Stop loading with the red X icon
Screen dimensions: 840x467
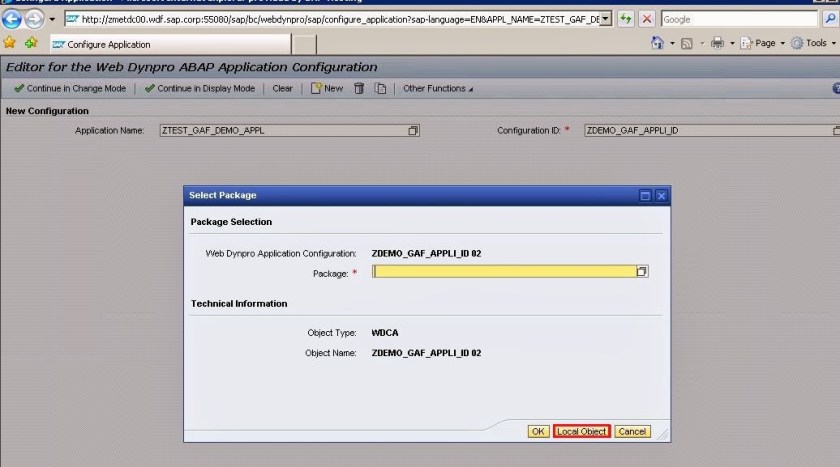click(x=647, y=19)
